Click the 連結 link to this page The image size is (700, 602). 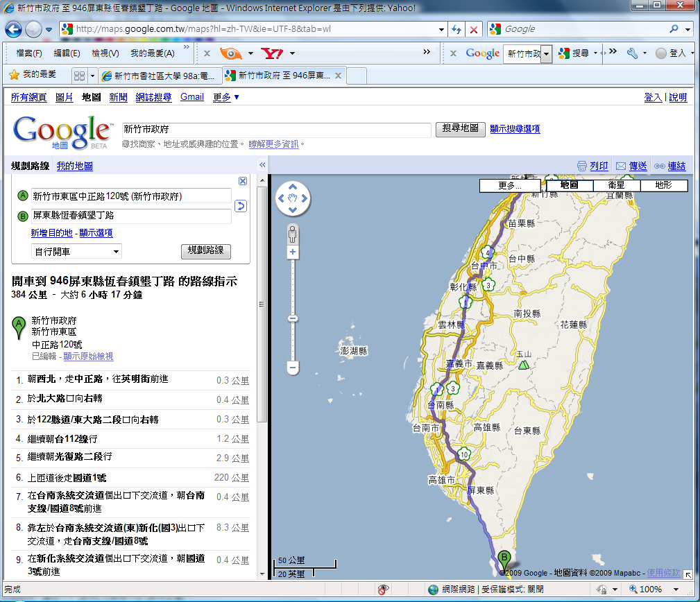coord(677,166)
